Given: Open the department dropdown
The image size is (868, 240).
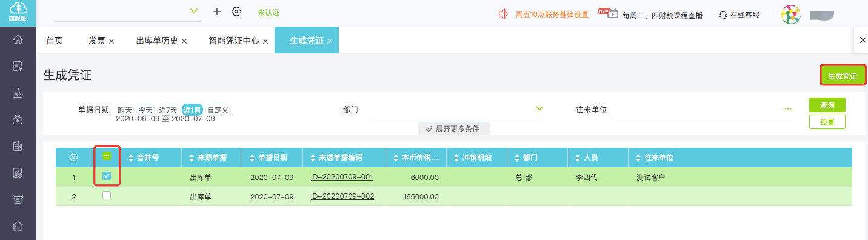Looking at the screenshot, I should click(x=455, y=109).
